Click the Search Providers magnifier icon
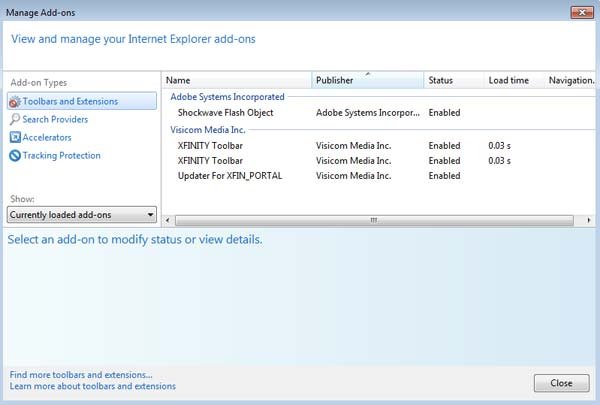Viewport: 600px width, 405px height. tap(15, 119)
